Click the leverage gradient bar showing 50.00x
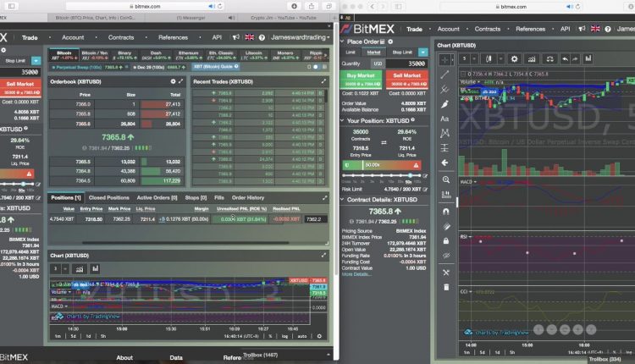The height and width of the screenshot is (364, 635). click(x=382, y=165)
